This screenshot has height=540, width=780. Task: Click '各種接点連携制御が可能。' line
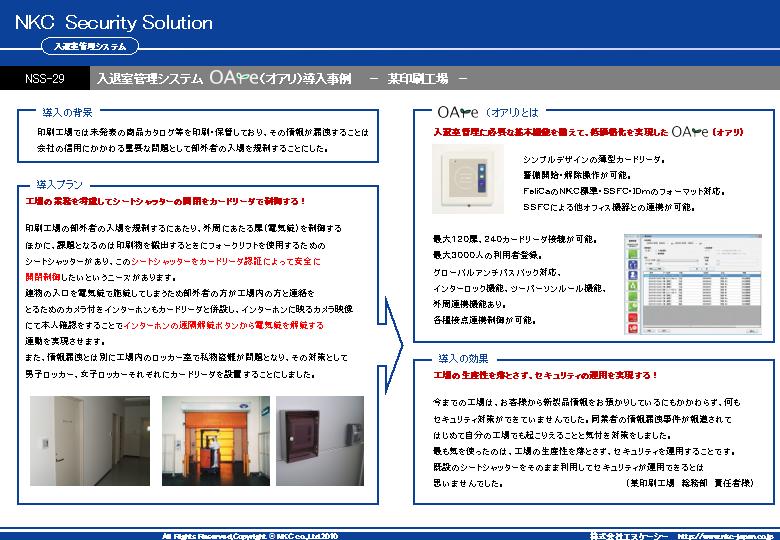(x=485, y=320)
